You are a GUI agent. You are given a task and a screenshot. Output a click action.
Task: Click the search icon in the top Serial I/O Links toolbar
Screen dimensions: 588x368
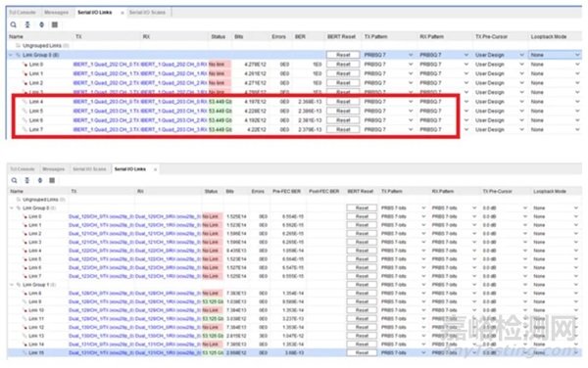pos(14,24)
